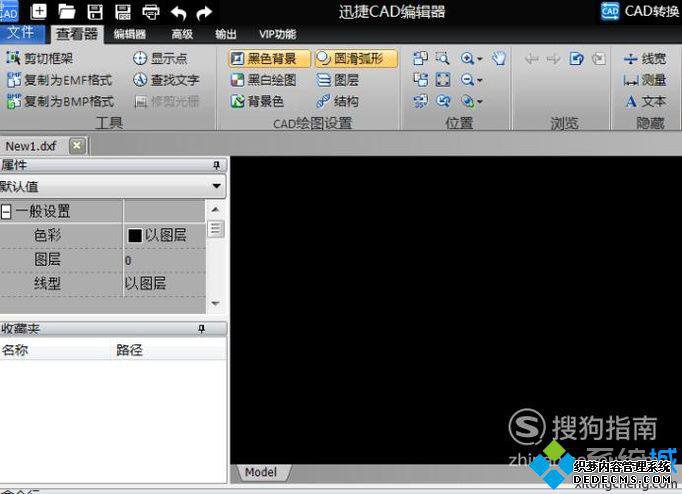This screenshot has width=682, height=494.
Task: Redo the last undone action
Action: [x=204, y=13]
